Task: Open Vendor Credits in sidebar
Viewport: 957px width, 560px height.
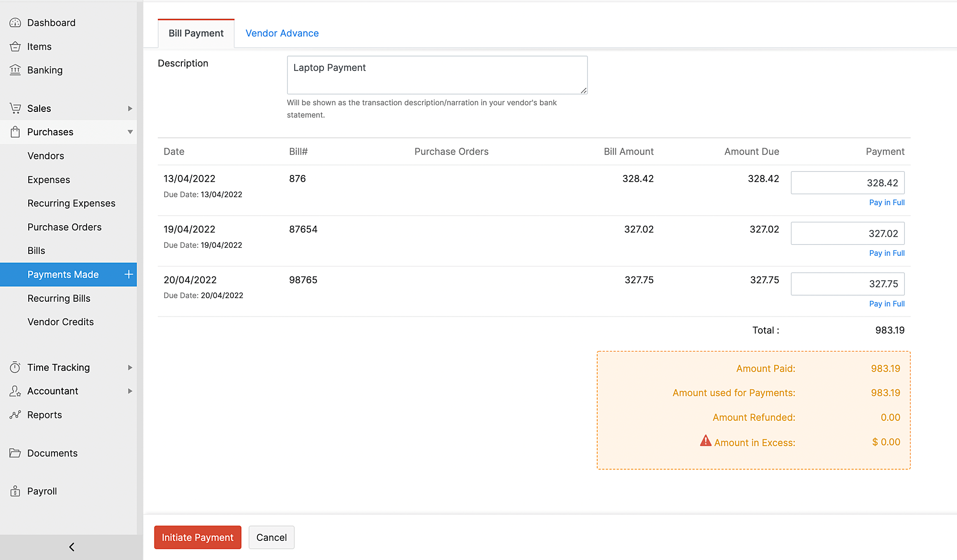Action: (x=60, y=322)
